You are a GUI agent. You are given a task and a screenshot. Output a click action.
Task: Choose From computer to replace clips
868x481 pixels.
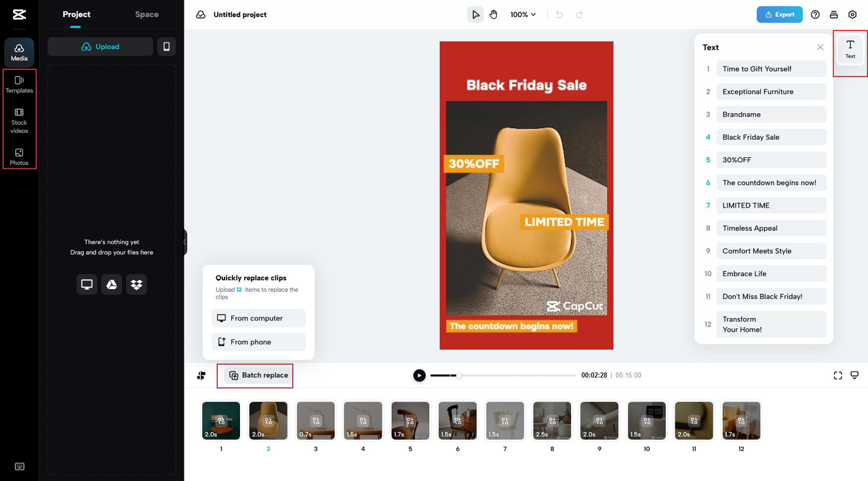[258, 318]
